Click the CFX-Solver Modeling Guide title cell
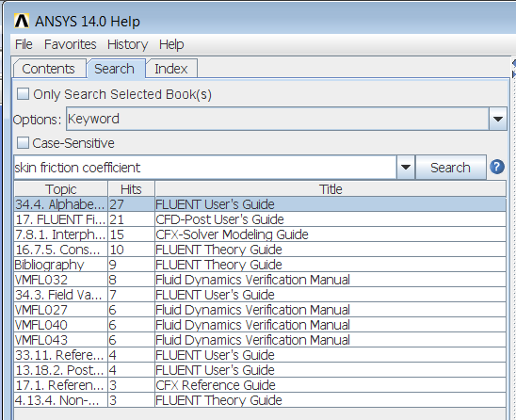 coord(331,234)
